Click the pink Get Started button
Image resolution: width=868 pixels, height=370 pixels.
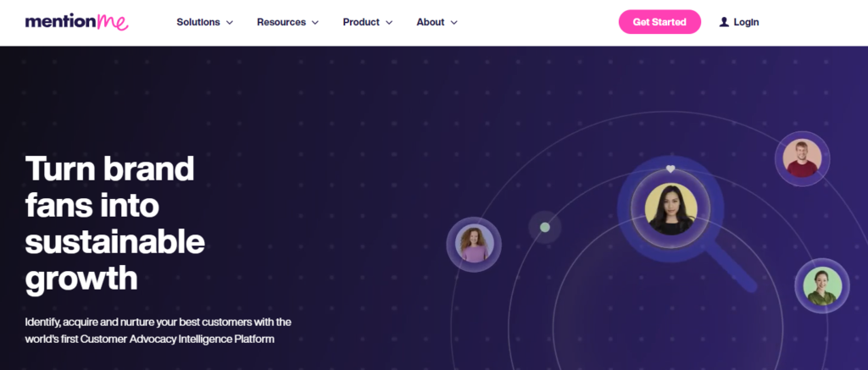point(659,22)
